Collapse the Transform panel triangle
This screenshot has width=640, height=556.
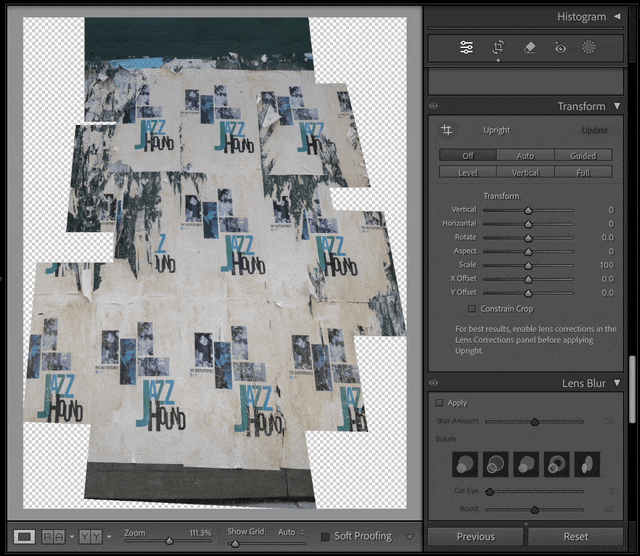coord(617,106)
